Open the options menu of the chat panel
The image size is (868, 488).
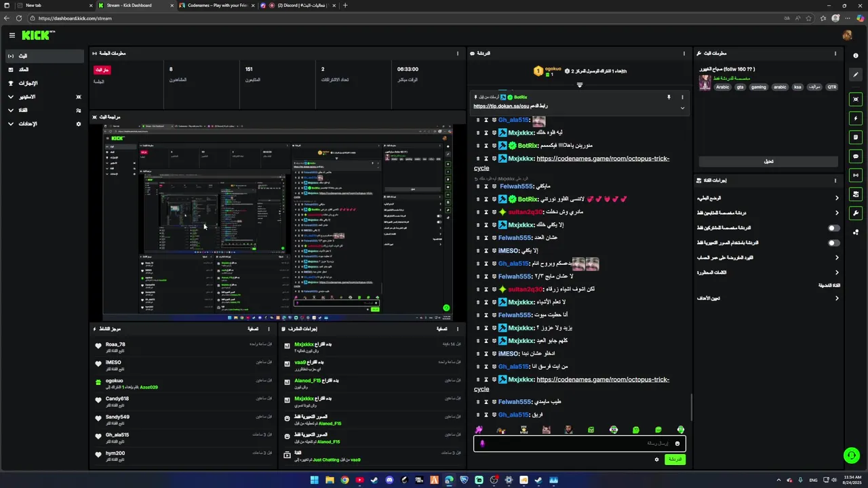(x=684, y=54)
